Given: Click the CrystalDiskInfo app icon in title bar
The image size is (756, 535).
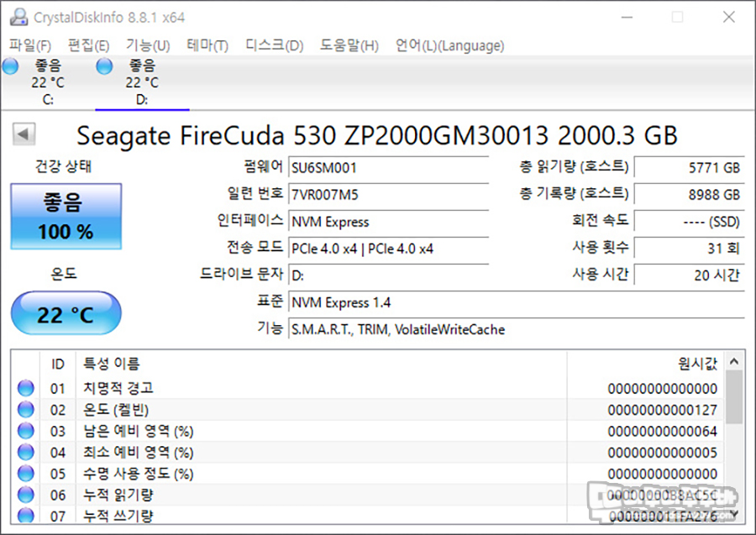Looking at the screenshot, I should pos(19,17).
